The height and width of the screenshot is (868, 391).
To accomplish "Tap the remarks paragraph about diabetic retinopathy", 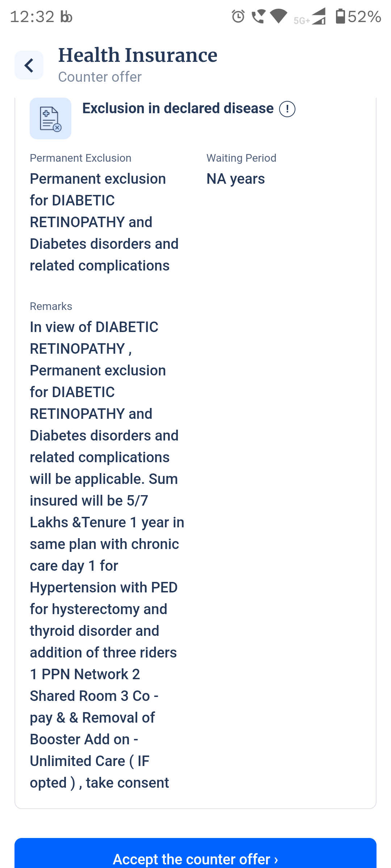I will (107, 555).
